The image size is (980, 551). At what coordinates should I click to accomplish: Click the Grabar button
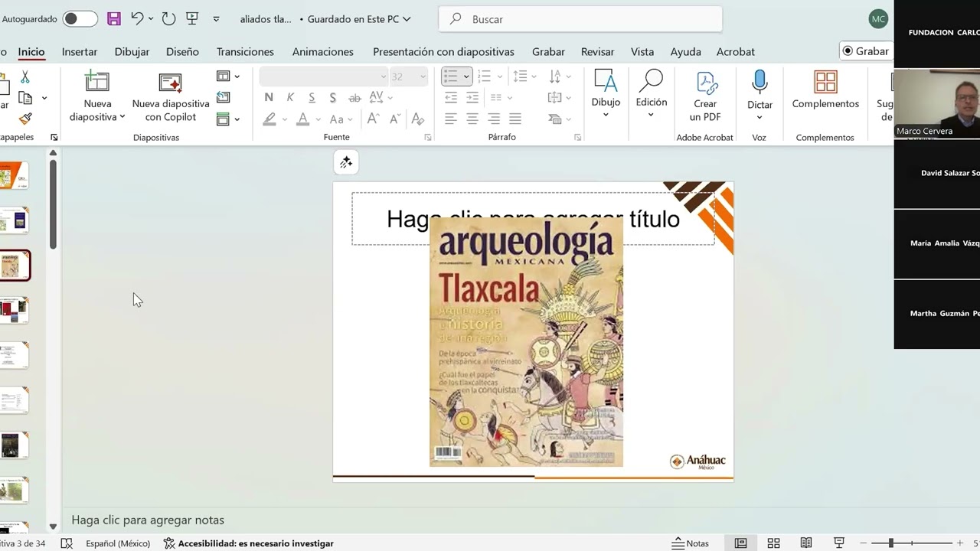866,51
